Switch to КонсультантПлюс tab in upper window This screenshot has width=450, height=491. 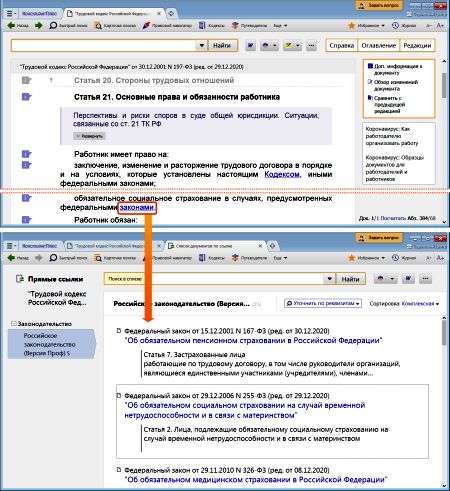[x=39, y=13]
